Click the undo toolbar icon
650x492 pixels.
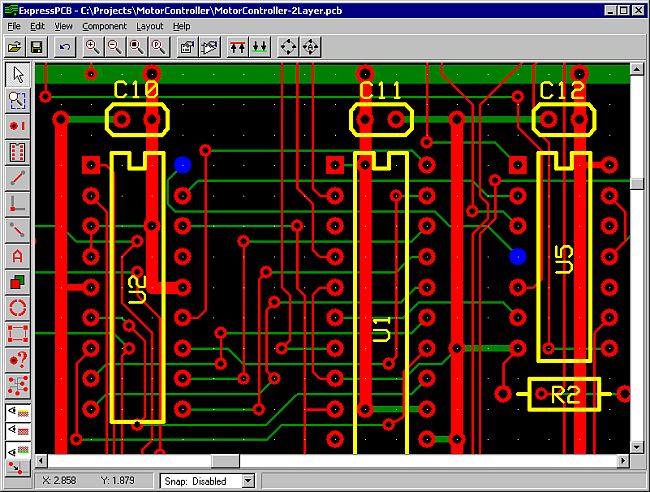[65, 47]
